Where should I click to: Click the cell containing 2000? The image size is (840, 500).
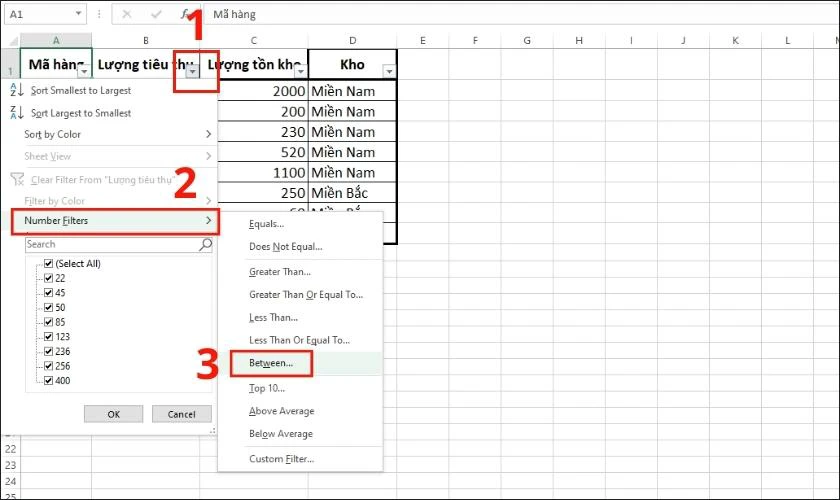pyautogui.click(x=263, y=91)
